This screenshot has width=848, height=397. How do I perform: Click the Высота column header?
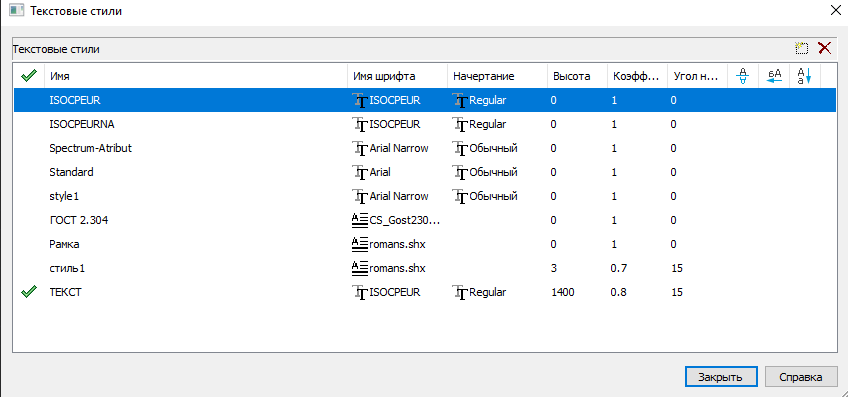pos(577,76)
